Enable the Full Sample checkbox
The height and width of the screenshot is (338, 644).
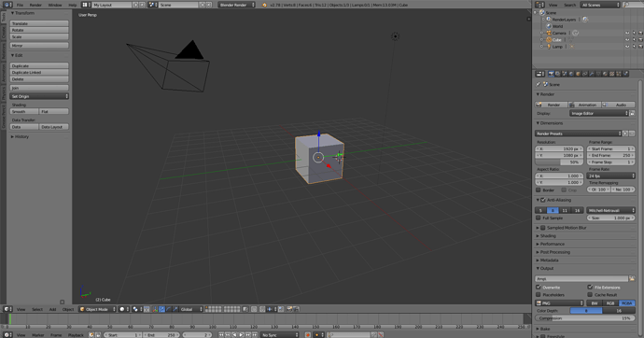[x=538, y=218]
